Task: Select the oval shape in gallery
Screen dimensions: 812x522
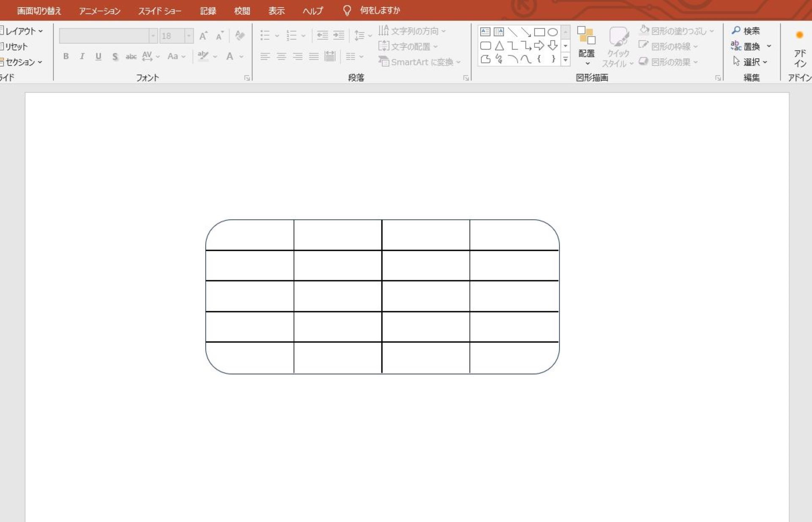Action: (553, 32)
